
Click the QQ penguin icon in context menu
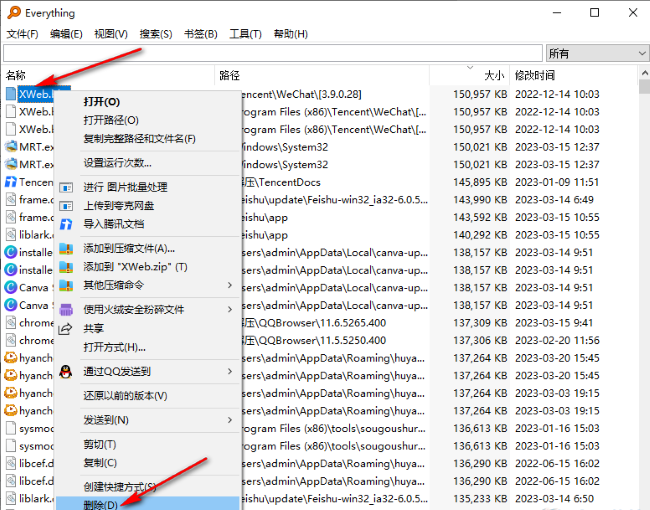(x=67, y=371)
